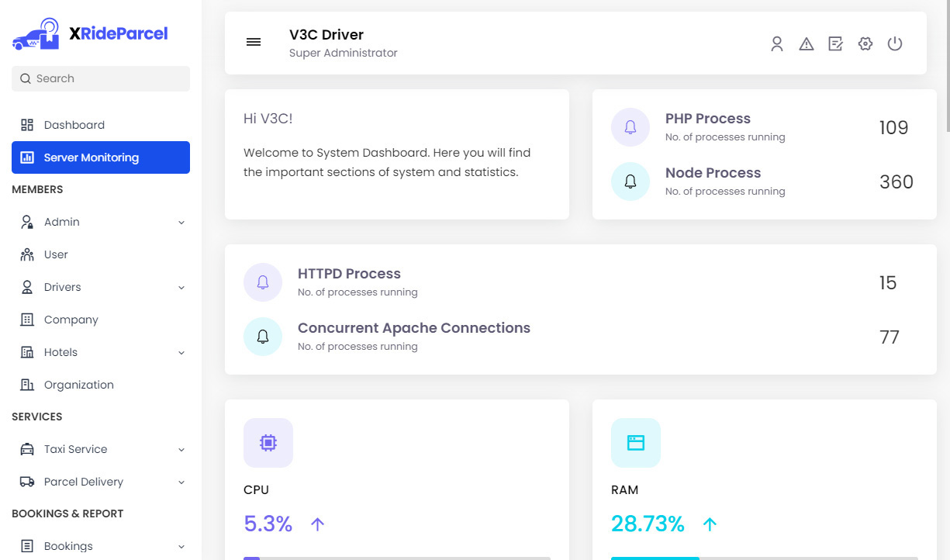Click the edit notes icon in header
Image resolution: width=950 pixels, height=560 pixels.
[x=835, y=44]
